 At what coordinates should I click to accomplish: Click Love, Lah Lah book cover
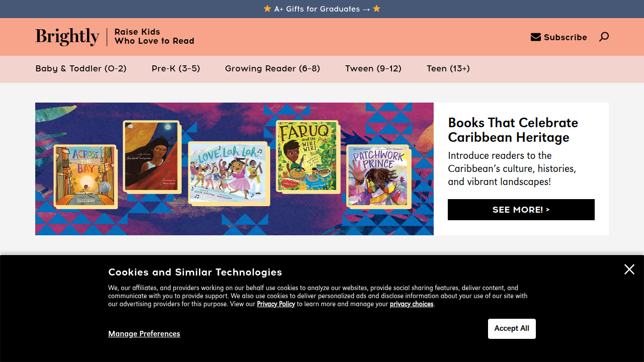(229, 173)
